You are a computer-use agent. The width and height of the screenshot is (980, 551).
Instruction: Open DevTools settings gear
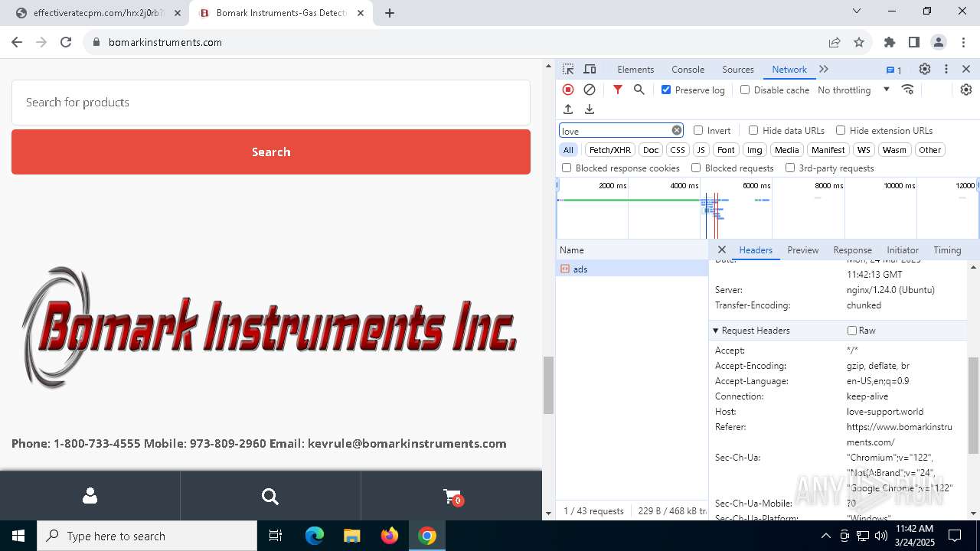tap(925, 69)
